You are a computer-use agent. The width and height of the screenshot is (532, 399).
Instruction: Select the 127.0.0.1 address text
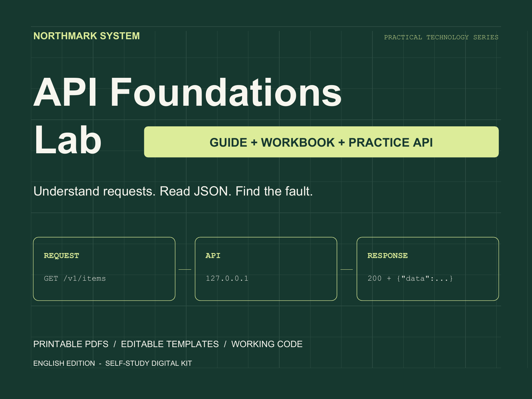(227, 279)
